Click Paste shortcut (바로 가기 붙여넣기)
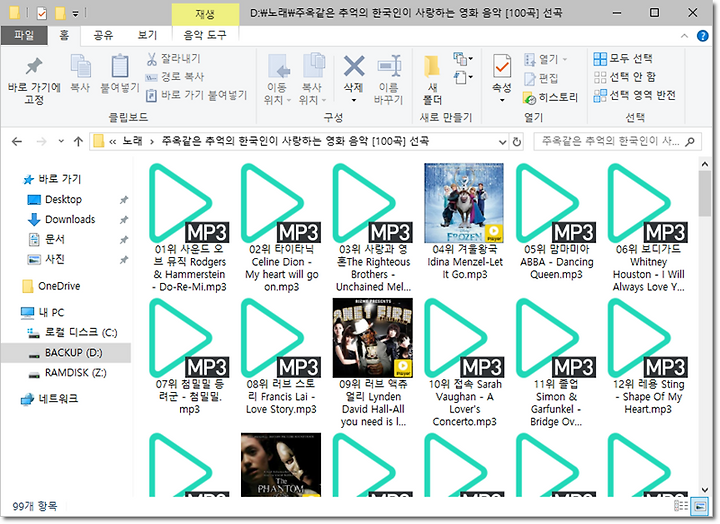The height and width of the screenshot is (524, 720). 197,95
